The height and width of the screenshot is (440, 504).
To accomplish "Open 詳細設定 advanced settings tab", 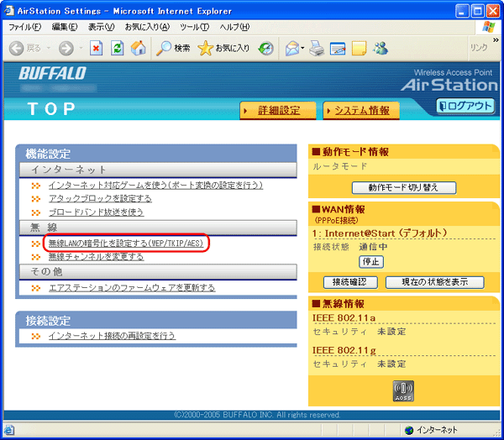I will pos(278,110).
